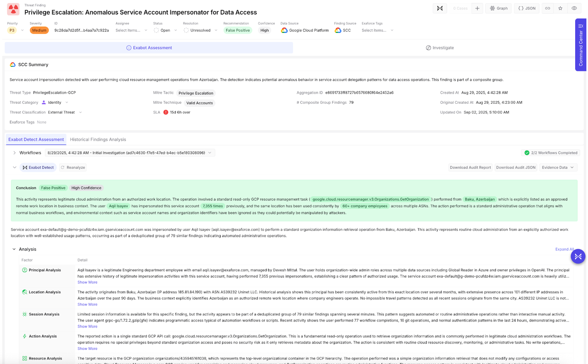Click the Privilege Escalation Mitre tactic tag

(196, 93)
